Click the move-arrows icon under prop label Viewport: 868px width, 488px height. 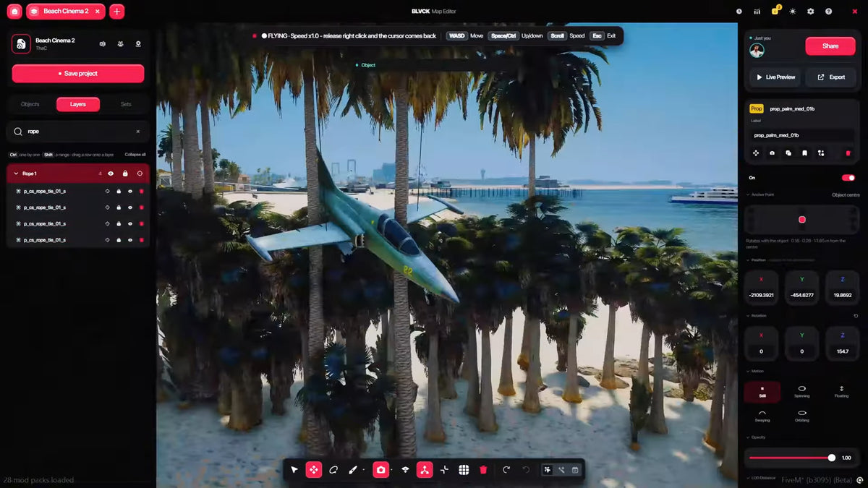756,153
